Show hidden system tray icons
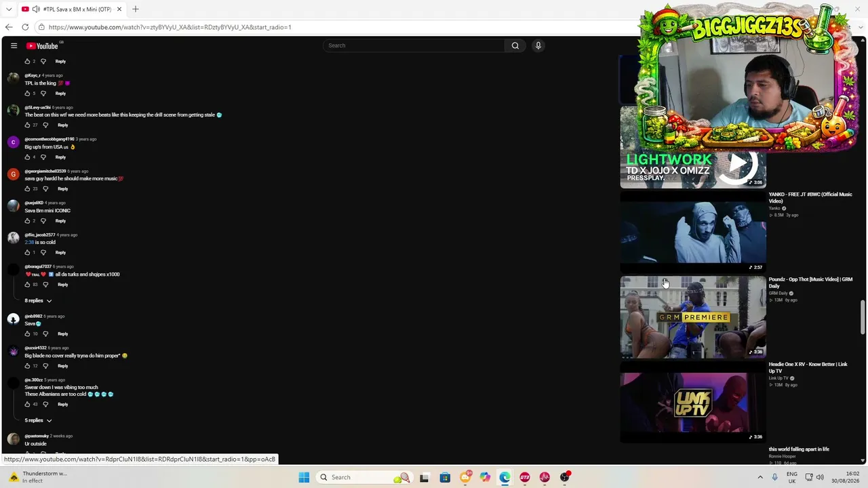 (x=760, y=477)
